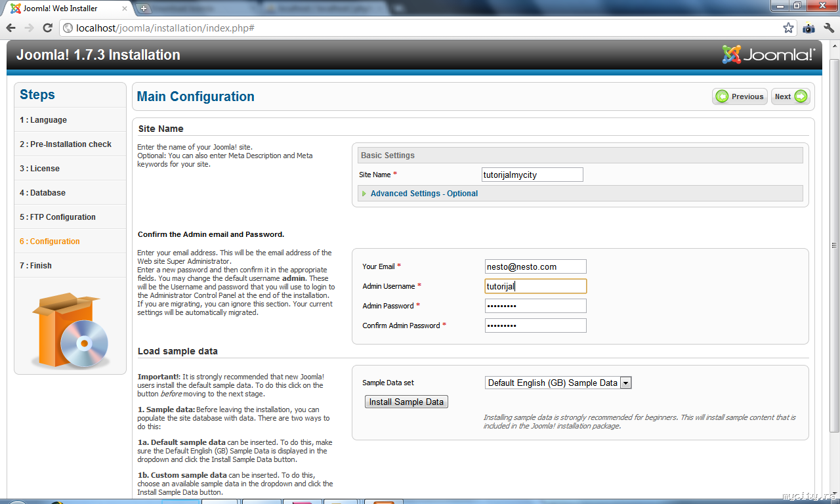Click the page's vertical scrollbar thumb
This screenshot has height=504, width=840.
pyautogui.click(x=835, y=246)
